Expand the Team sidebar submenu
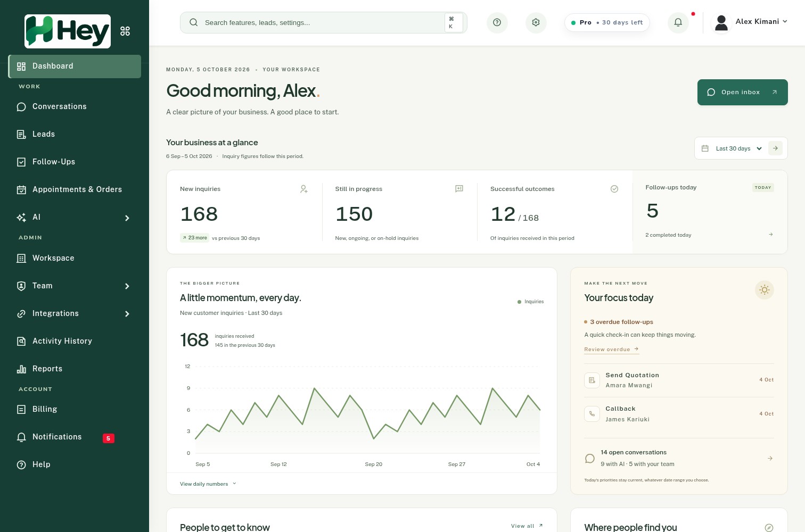Screen dimensions: 805x532 (x=127, y=286)
